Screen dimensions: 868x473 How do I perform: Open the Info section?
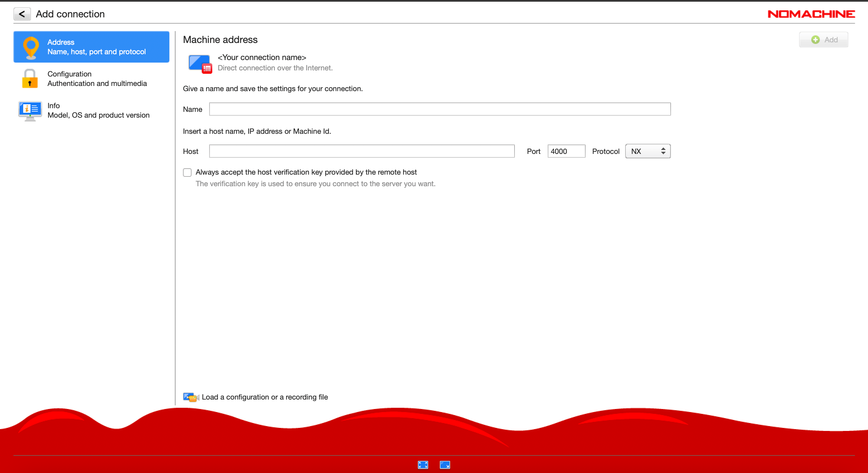91,110
